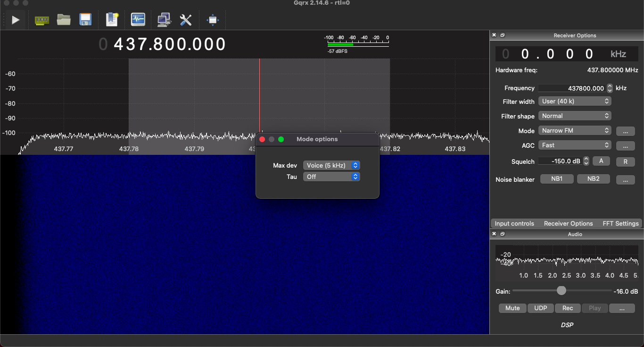644x347 pixels.
Task: Click the save settings floppy icon
Action: coord(85,20)
